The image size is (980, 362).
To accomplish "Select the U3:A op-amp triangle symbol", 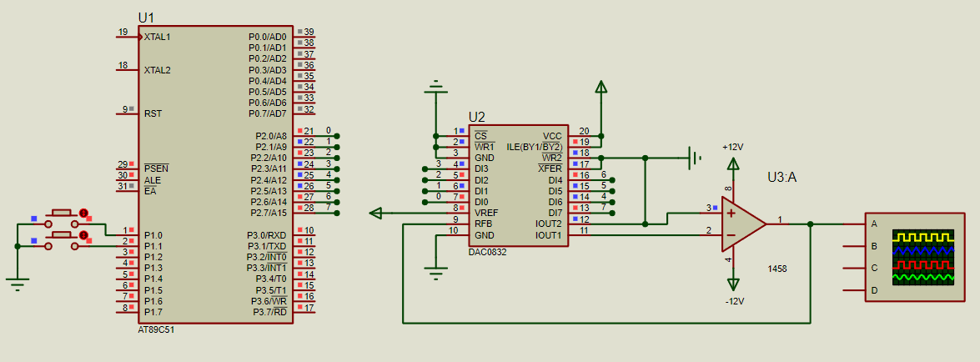I will [x=744, y=224].
